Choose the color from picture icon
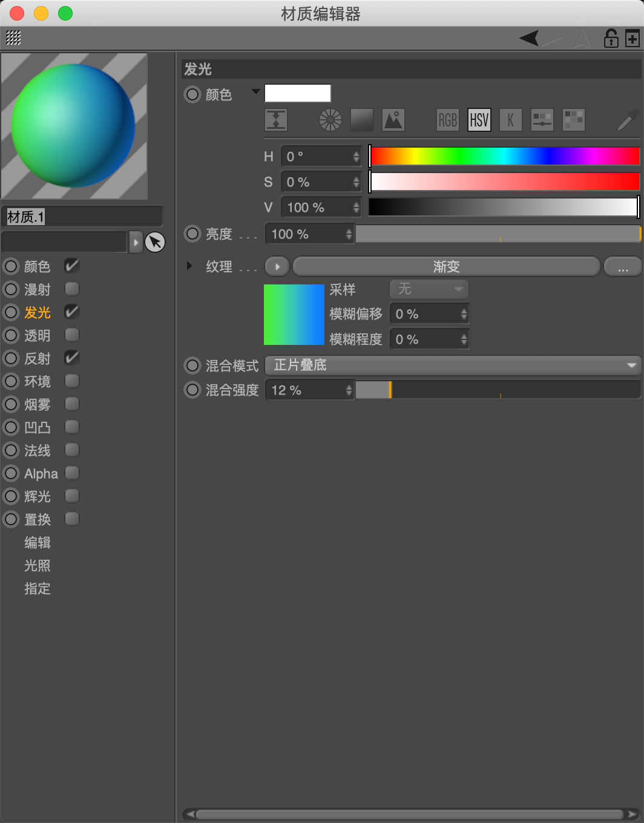644x823 pixels. tap(393, 120)
